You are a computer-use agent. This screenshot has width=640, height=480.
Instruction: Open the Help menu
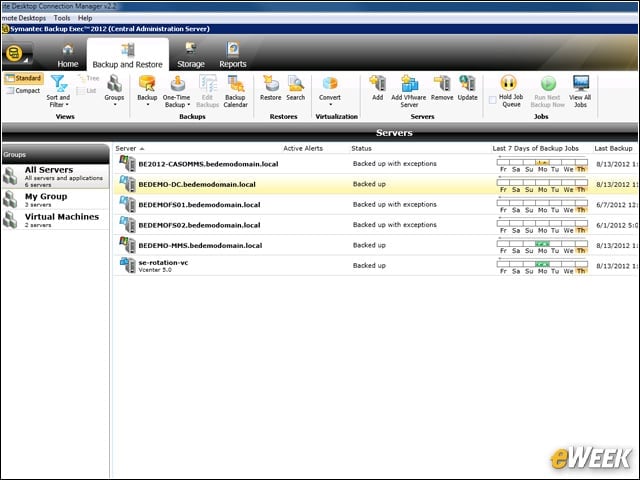click(x=85, y=18)
